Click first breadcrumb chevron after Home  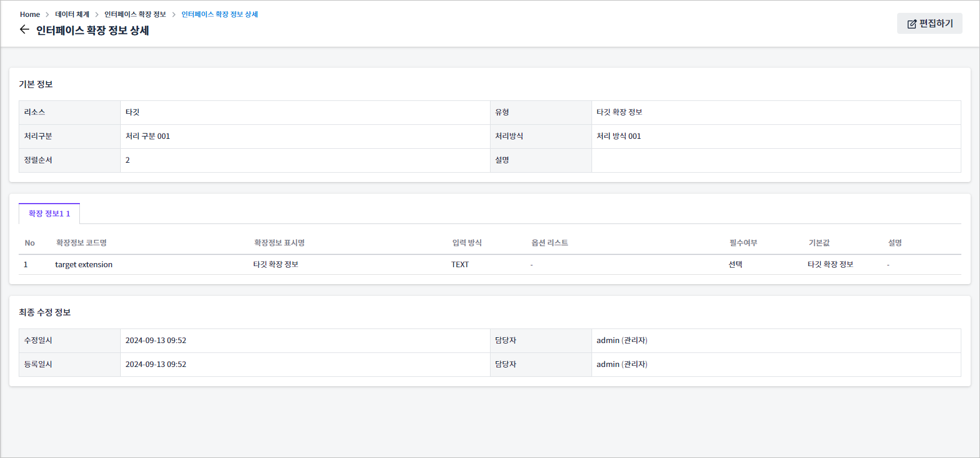pyautogui.click(x=47, y=15)
